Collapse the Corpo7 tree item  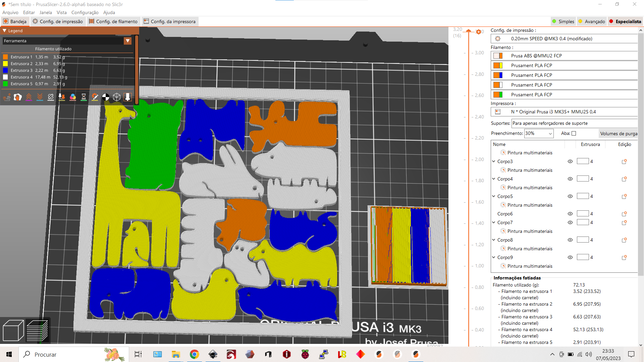coord(494,222)
